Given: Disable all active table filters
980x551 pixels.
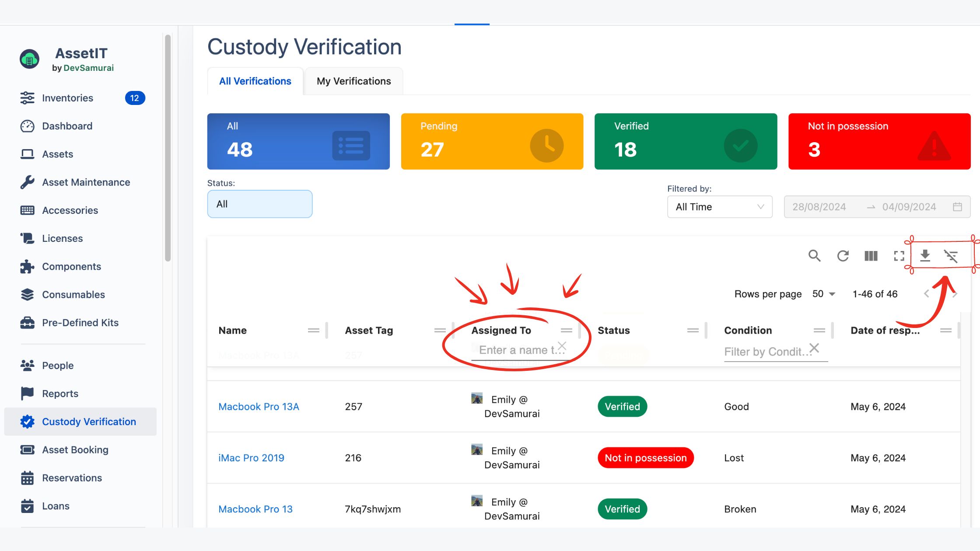Looking at the screenshot, I should click(x=952, y=256).
